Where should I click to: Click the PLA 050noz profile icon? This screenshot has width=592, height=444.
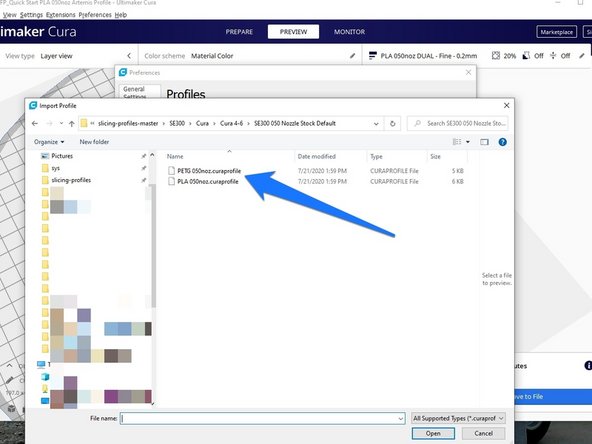click(x=372, y=56)
